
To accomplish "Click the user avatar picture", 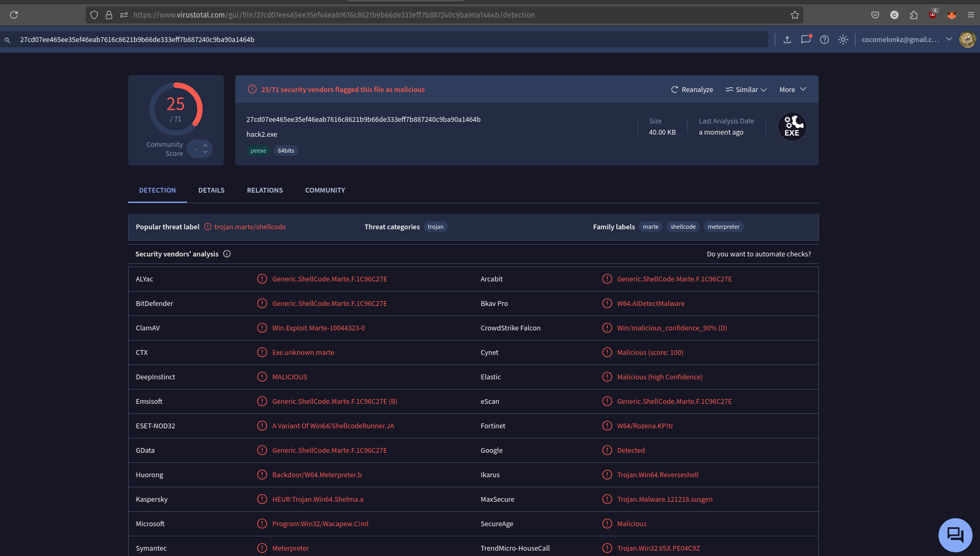I will pyautogui.click(x=967, y=39).
